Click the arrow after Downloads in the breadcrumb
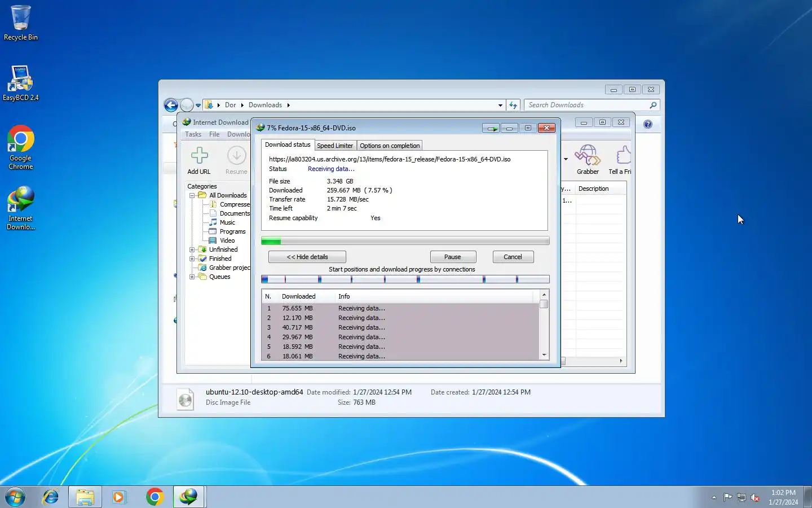Screen dimensions: 812x508 point(288,105)
